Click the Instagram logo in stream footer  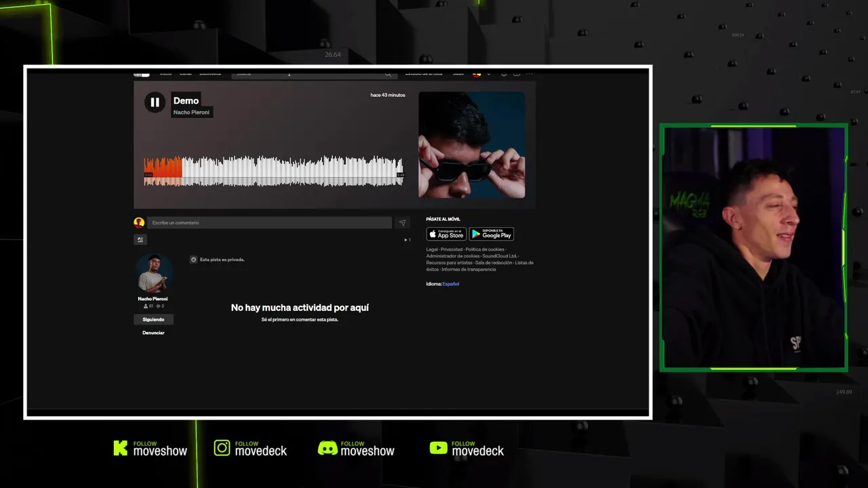[x=222, y=448]
